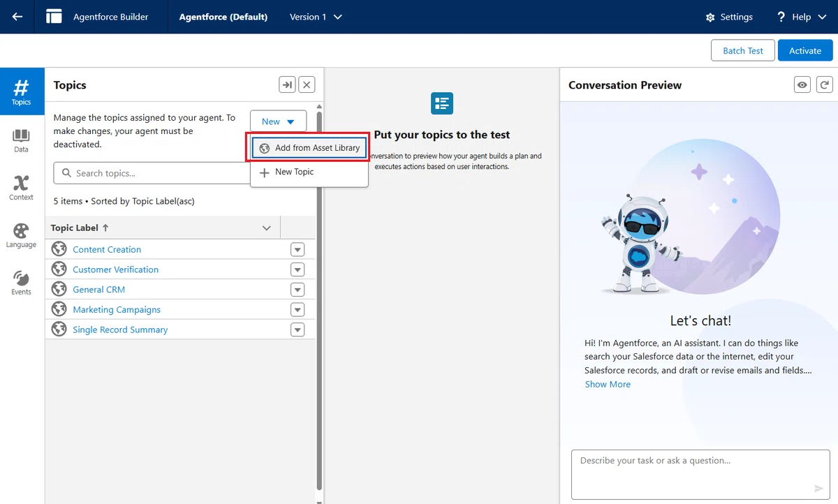Click the Topics panel vertical scrollbar
The width and height of the screenshot is (838, 504).
click(320, 300)
